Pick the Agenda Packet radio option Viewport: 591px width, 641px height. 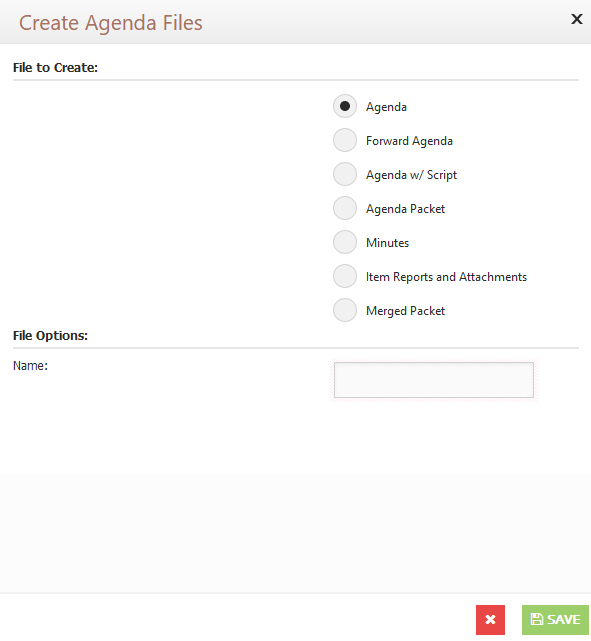[345, 208]
